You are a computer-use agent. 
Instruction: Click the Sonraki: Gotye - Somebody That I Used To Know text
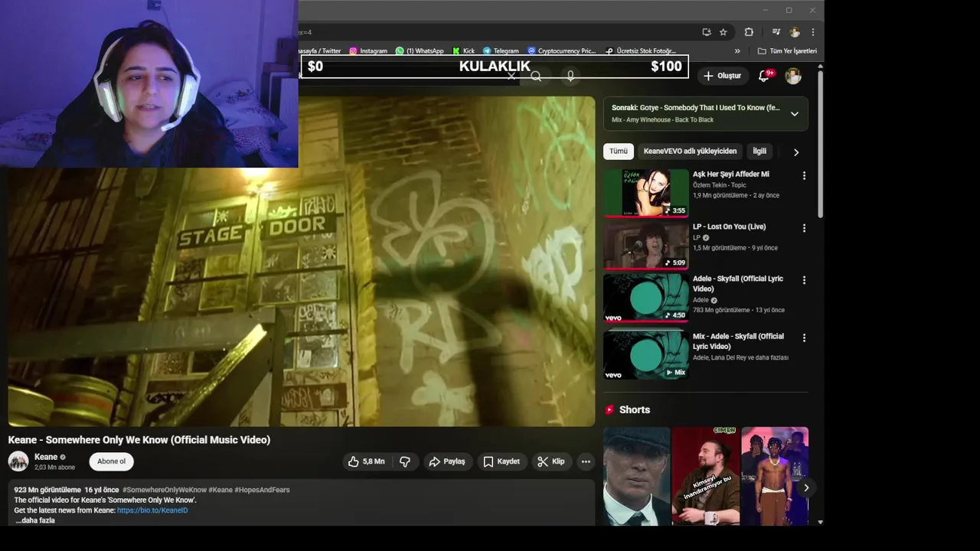[x=696, y=108]
